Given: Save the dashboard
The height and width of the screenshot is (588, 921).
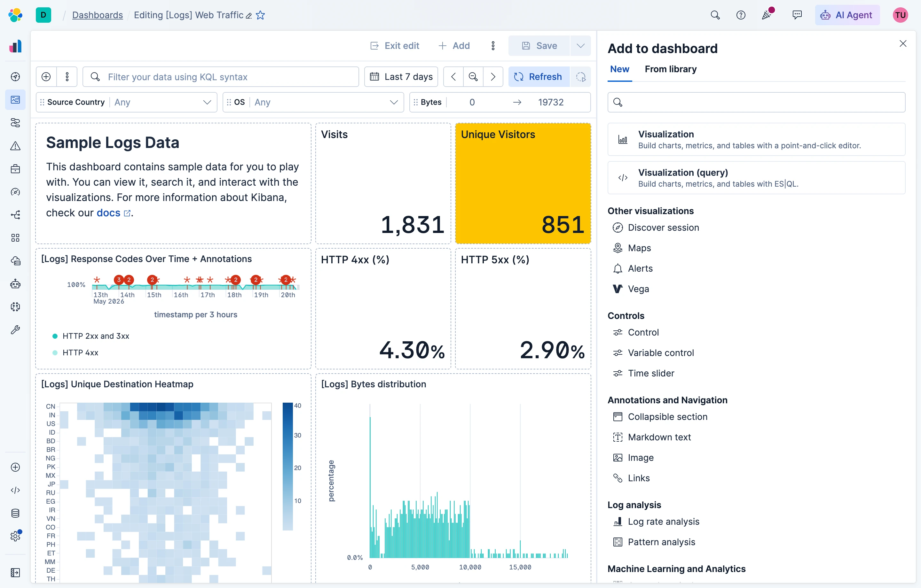Looking at the screenshot, I should click(539, 46).
